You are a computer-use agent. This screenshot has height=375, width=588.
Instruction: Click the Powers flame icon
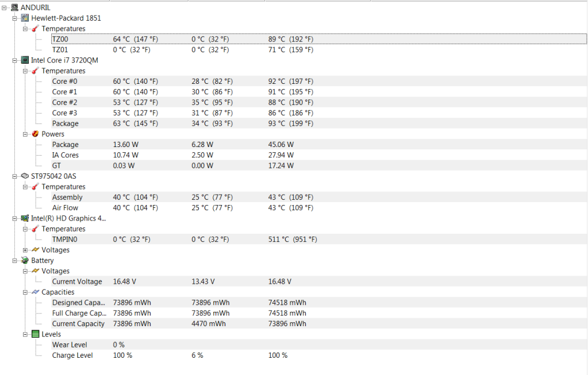36,134
